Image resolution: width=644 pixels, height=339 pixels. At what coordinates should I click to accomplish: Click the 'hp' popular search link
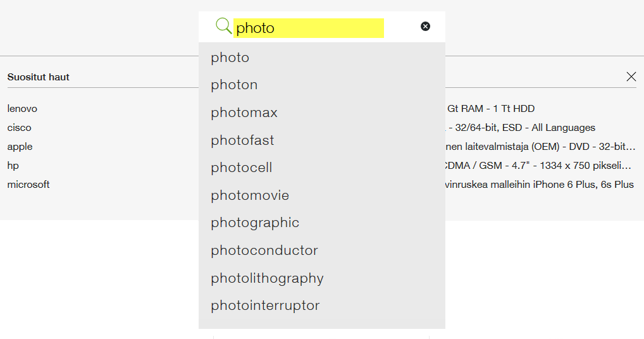[13, 166]
